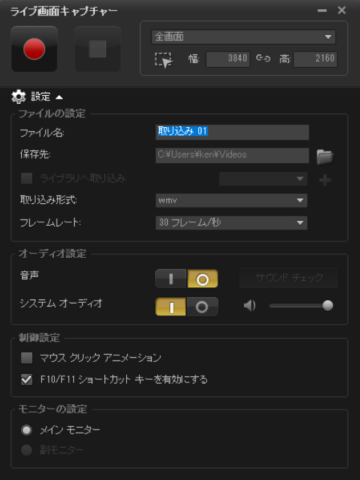Browse save location with folder icon

[325, 157]
